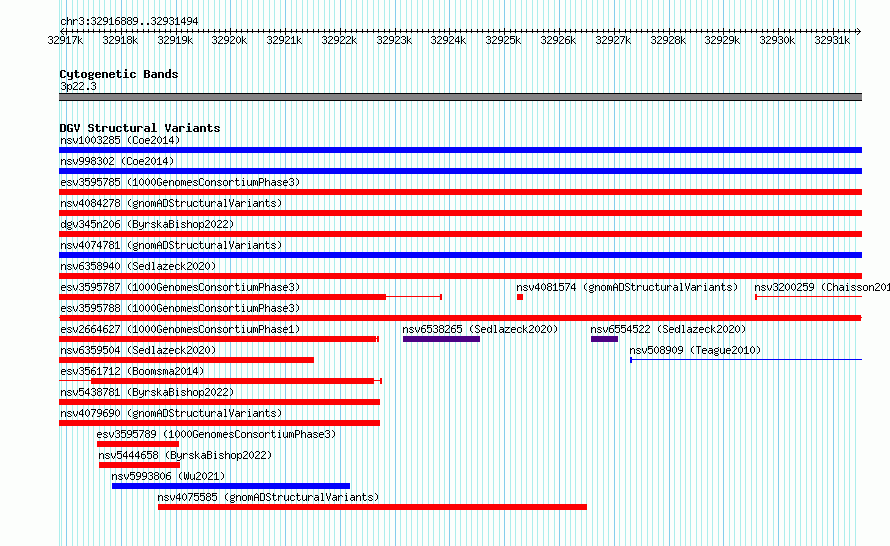Click the blue bar under nsv998302

pos(460,171)
